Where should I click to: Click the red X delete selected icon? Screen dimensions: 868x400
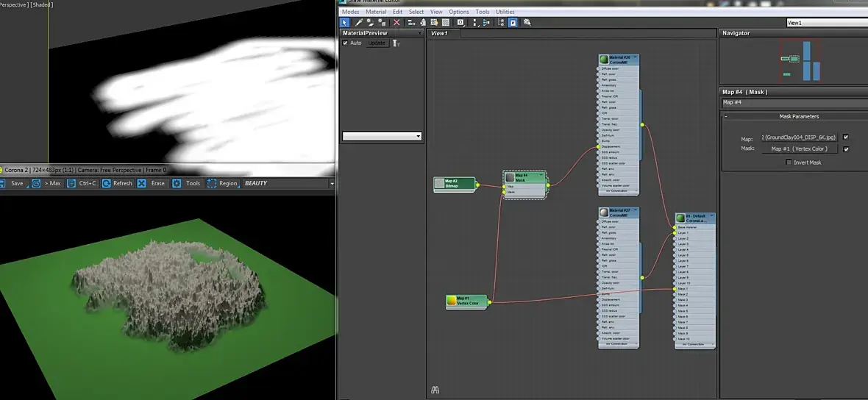pos(396,23)
